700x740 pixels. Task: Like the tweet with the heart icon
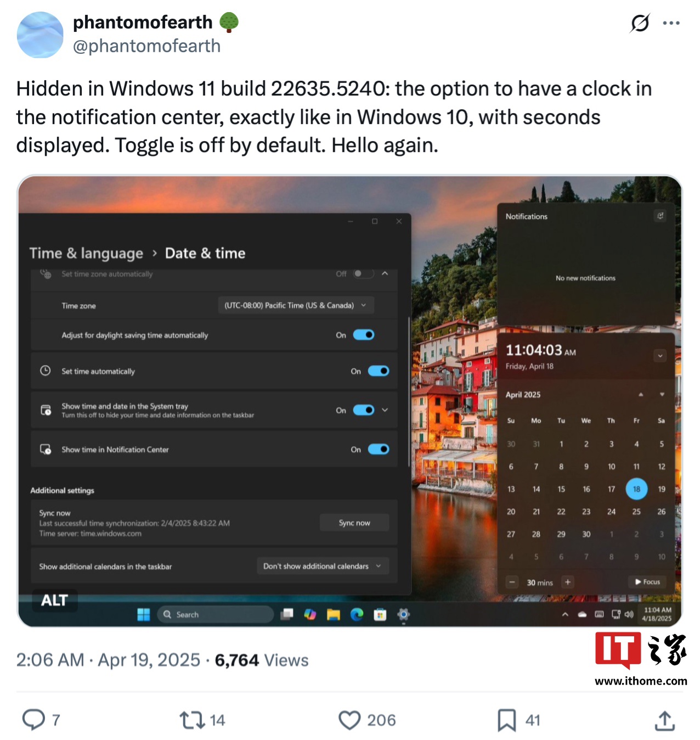coord(349,720)
